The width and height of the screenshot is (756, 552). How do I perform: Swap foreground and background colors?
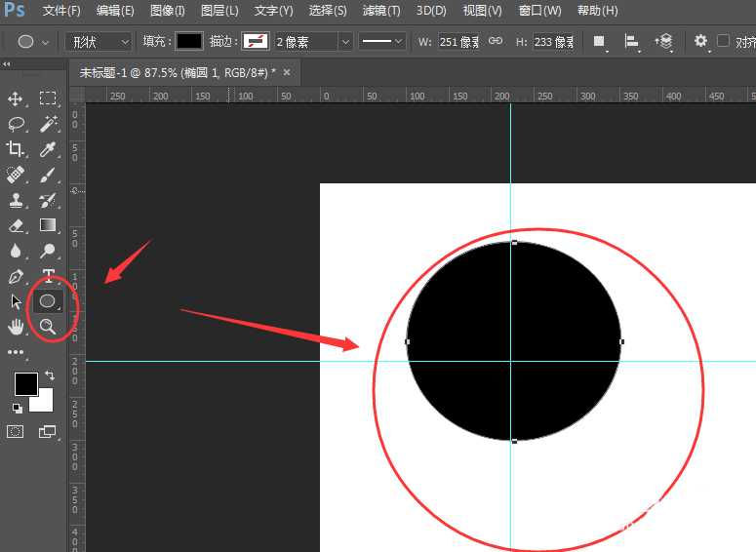coord(49,375)
